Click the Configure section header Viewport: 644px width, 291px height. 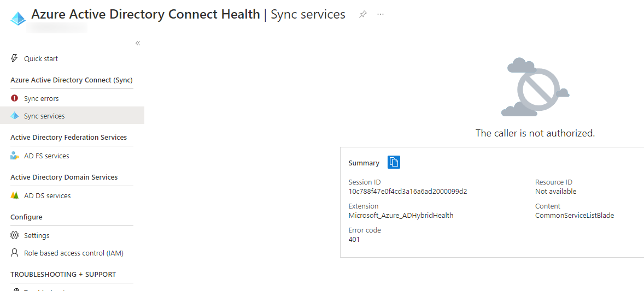pyautogui.click(x=26, y=217)
